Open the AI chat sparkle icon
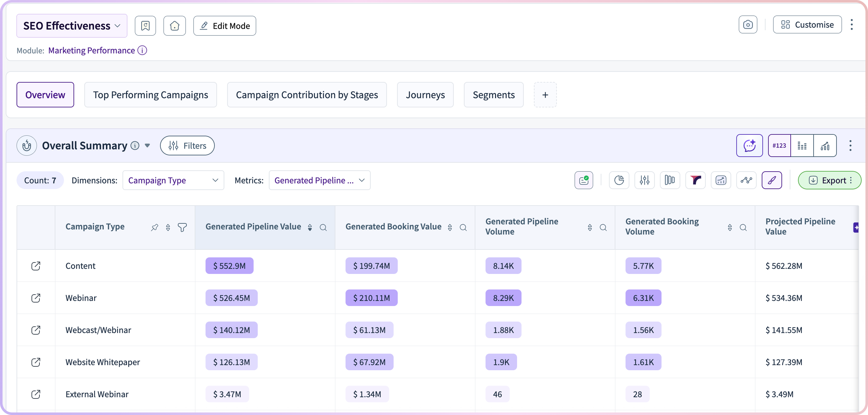This screenshot has height=415, width=868. pyautogui.click(x=749, y=146)
